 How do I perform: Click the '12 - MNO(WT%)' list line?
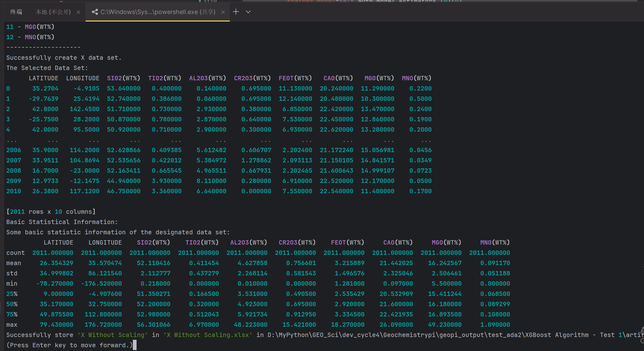pos(30,37)
